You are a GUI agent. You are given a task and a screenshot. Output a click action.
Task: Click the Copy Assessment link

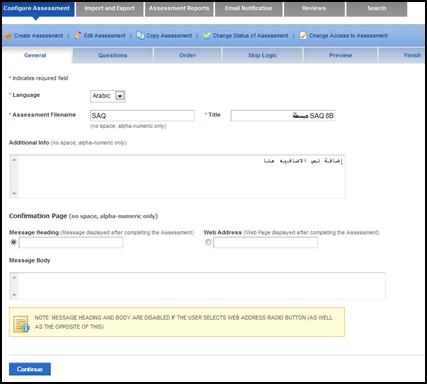pyautogui.click(x=169, y=36)
